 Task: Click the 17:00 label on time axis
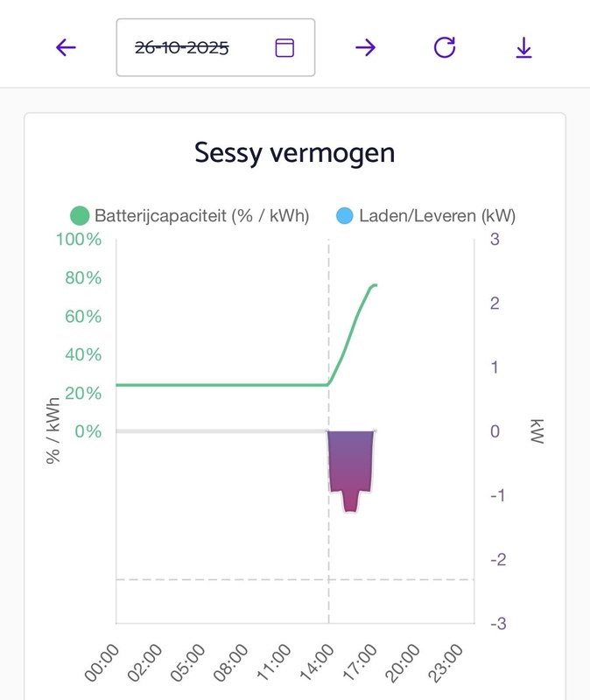(358, 663)
